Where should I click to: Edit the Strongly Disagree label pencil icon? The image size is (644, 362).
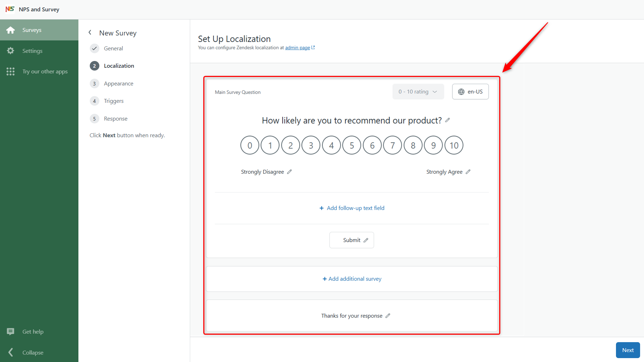pos(290,172)
